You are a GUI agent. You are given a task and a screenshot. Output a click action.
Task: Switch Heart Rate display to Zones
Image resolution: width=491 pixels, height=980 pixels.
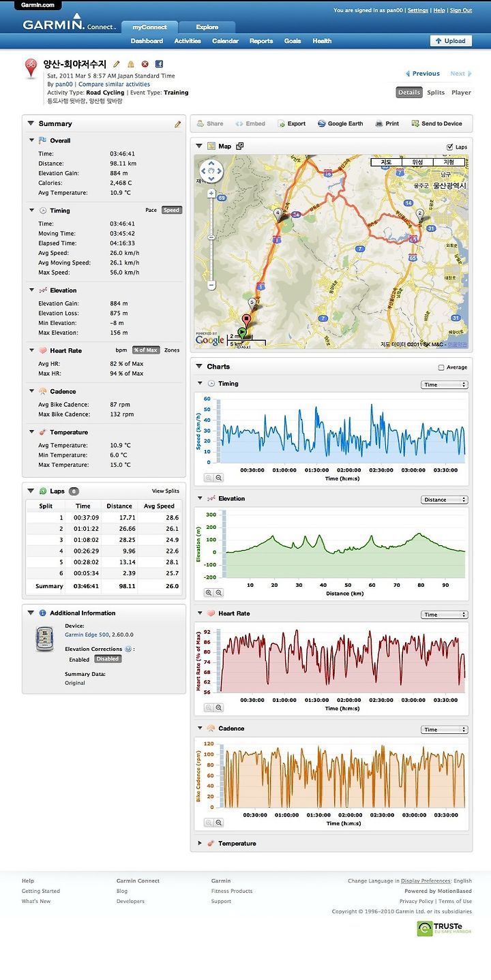pyautogui.click(x=172, y=350)
